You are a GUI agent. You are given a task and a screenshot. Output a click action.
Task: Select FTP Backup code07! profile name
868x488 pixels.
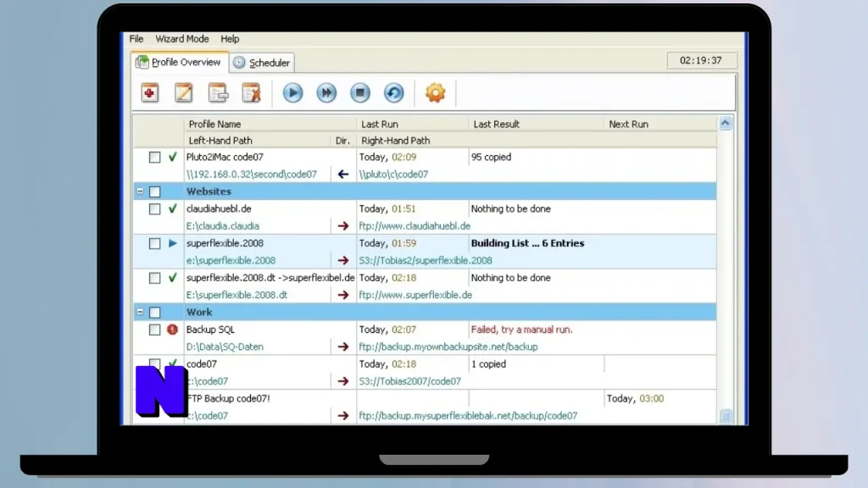pos(229,398)
